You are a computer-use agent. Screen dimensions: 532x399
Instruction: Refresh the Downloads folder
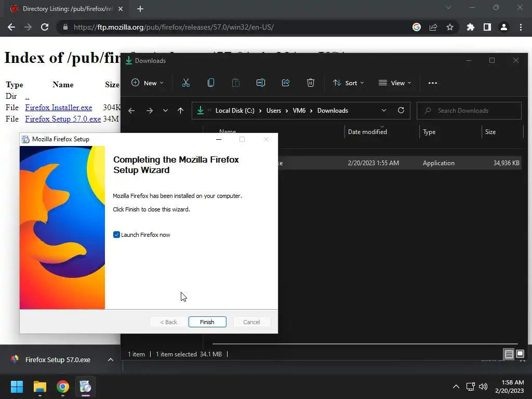(401, 111)
